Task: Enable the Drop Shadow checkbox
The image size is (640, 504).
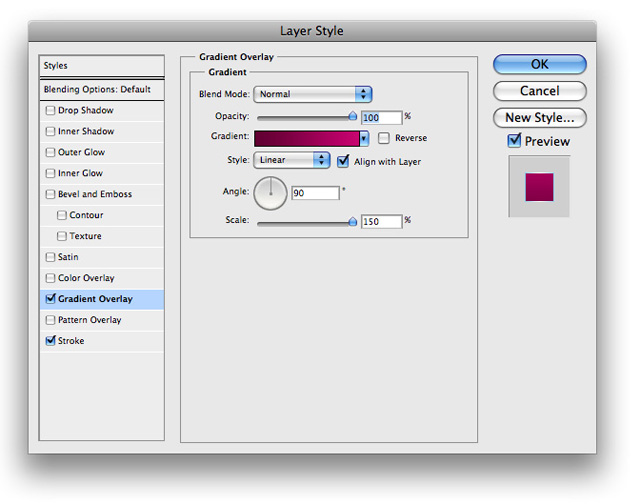Action: tap(50, 111)
